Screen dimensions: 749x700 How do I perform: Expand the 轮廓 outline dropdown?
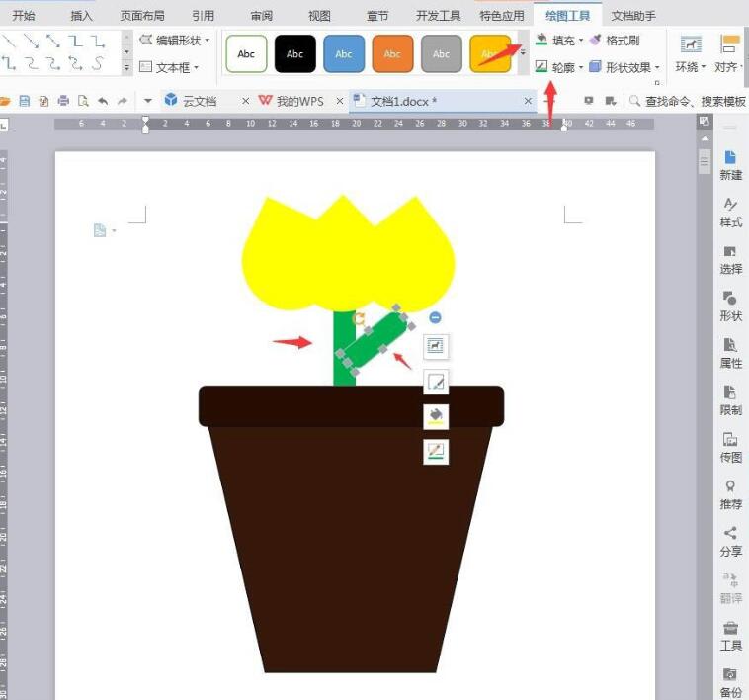click(x=581, y=68)
